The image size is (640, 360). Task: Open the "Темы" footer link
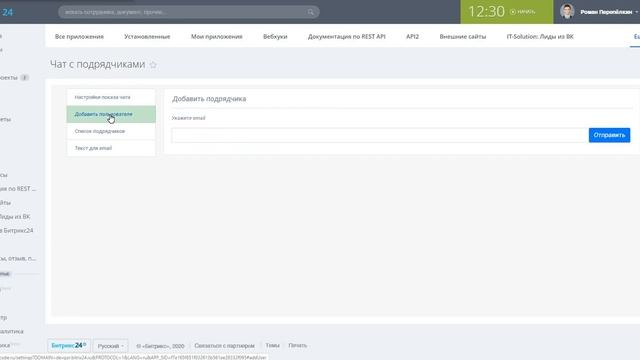[x=272, y=345]
